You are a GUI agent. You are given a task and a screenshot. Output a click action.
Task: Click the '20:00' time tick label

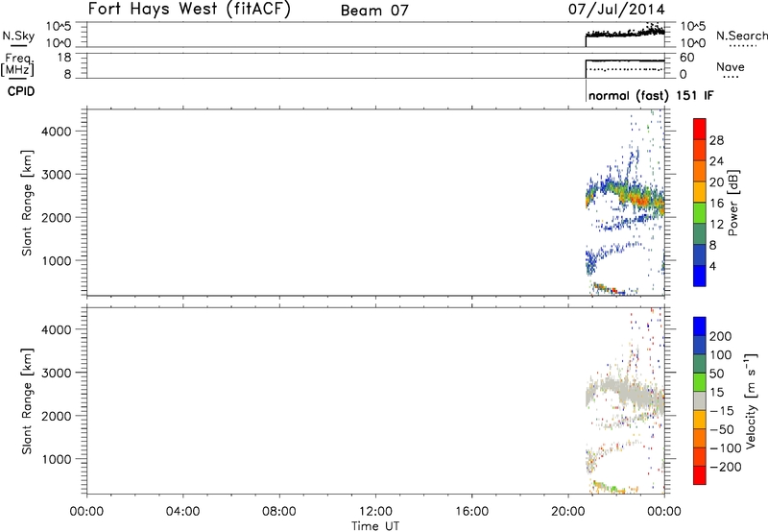coord(567,512)
